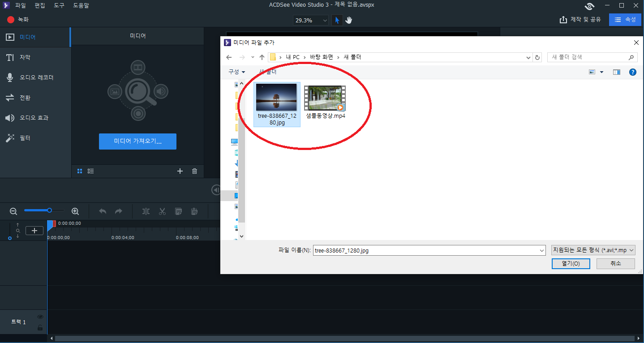Viewport: 644px width, 343px height.
Task: Open the blue help question mark
Action: pyautogui.click(x=633, y=72)
